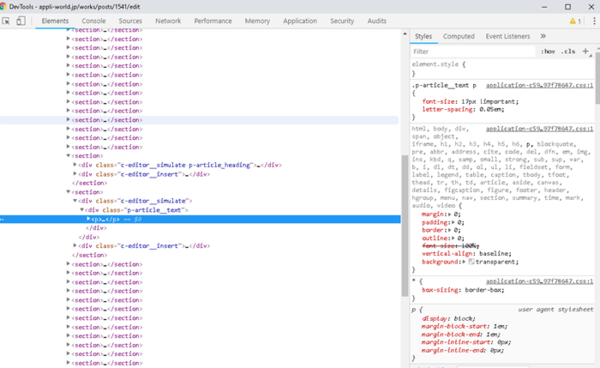Open stylesheet link for the * rule
The width and height of the screenshot is (600, 368).
[x=540, y=281]
